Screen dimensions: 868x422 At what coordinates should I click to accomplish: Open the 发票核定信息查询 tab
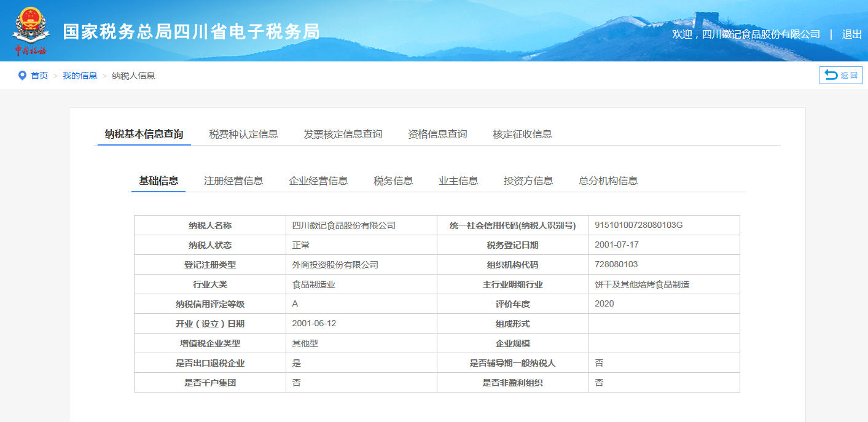tap(343, 134)
